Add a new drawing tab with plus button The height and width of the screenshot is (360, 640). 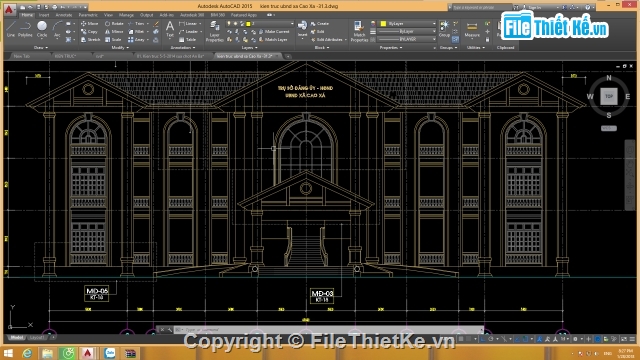(288, 56)
